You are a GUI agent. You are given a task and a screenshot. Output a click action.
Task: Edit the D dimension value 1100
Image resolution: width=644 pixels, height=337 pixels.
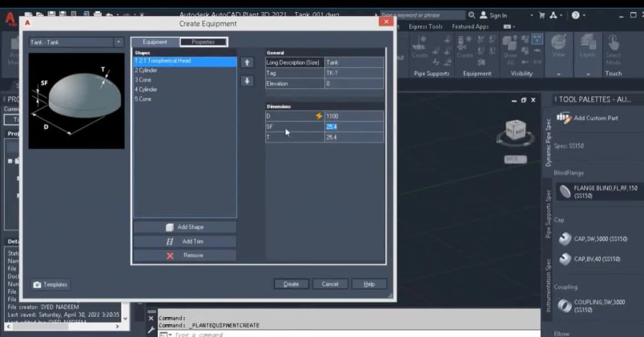(x=354, y=116)
